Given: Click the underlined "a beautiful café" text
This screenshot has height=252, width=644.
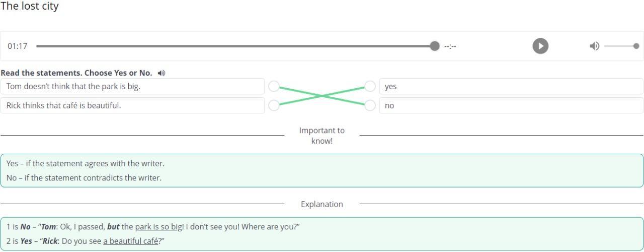Looking at the screenshot, I should click(x=131, y=241).
